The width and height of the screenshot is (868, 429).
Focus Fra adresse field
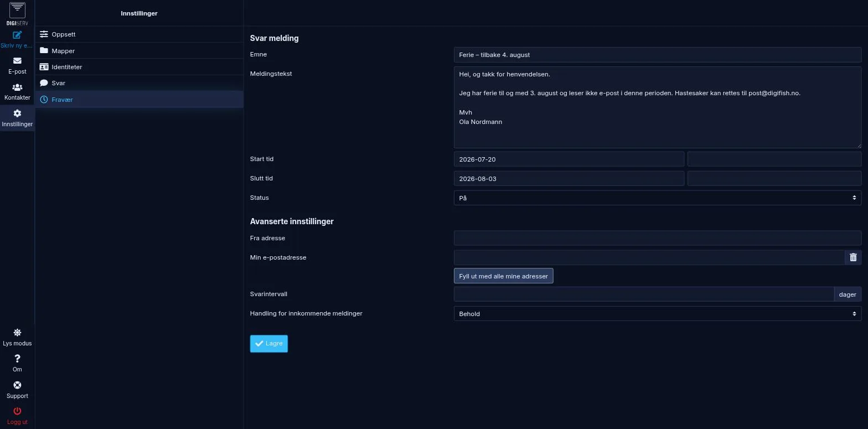click(x=657, y=238)
